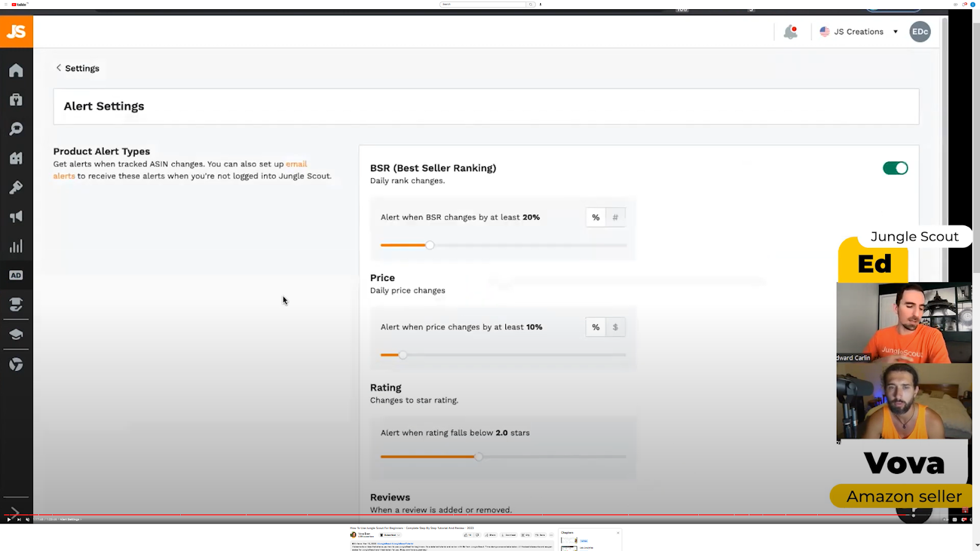Image resolution: width=980 pixels, height=551 pixels.
Task: Open the notifications bell
Action: click(791, 32)
